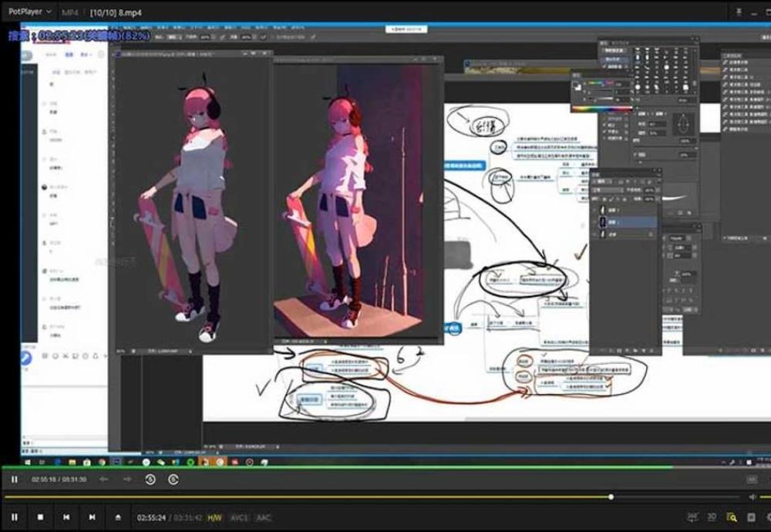Toggle the 3D video mode icon

point(712,517)
